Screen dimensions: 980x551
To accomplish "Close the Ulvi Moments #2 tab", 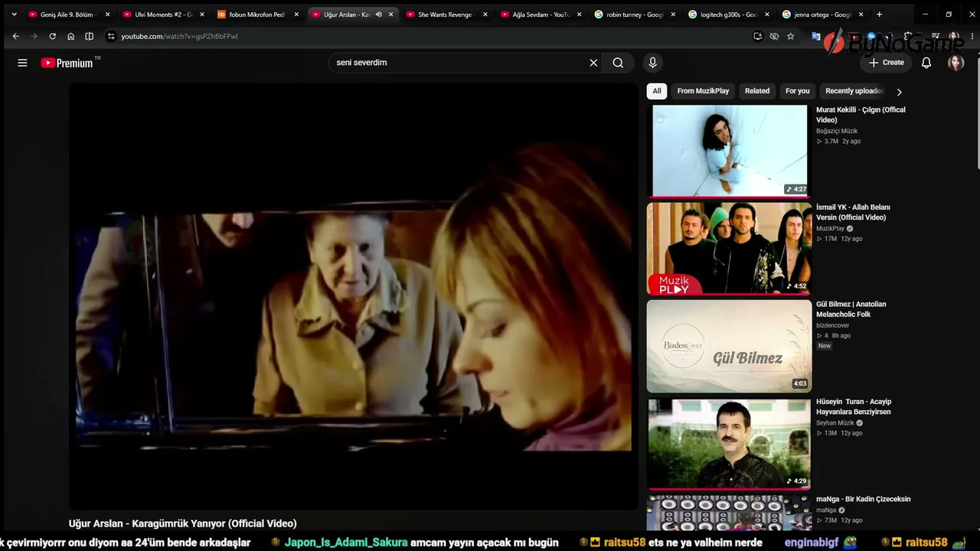I will (x=202, y=15).
